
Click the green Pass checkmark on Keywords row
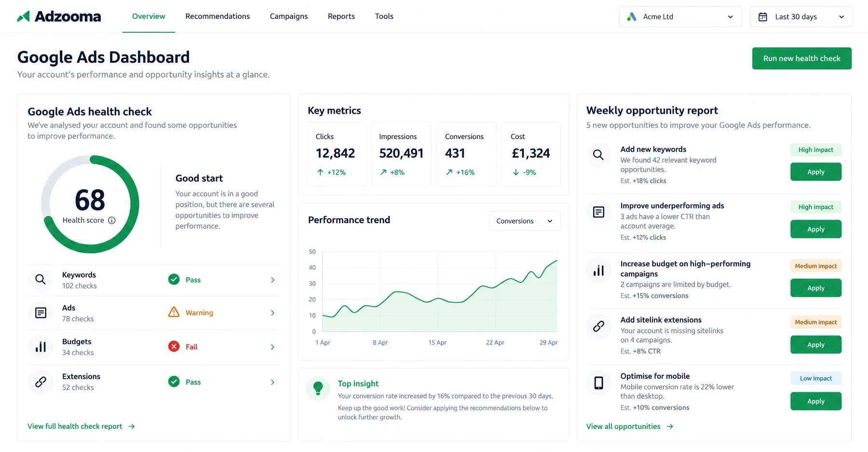click(174, 279)
